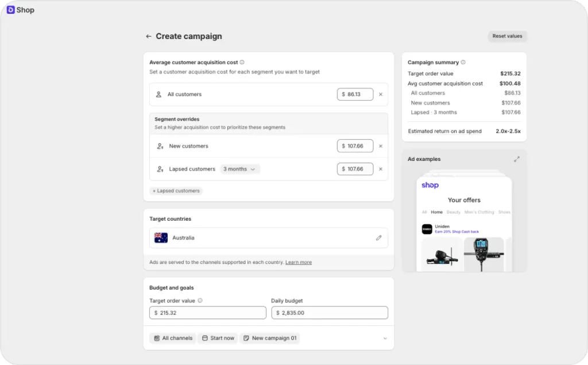Expand the campaign settings chevron at bottom
This screenshot has height=365, width=588.
pos(385,339)
